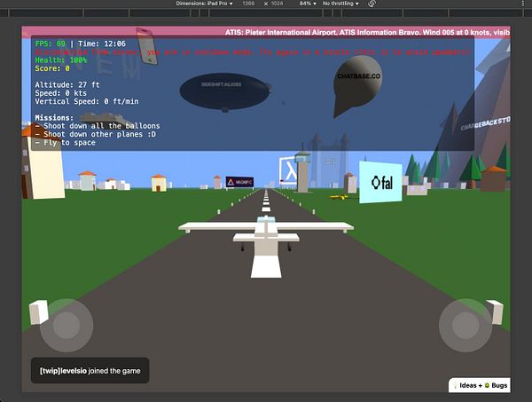Tap the right virtual joystick knob
Image resolution: width=532 pixels, height=402 pixels.
tap(465, 325)
